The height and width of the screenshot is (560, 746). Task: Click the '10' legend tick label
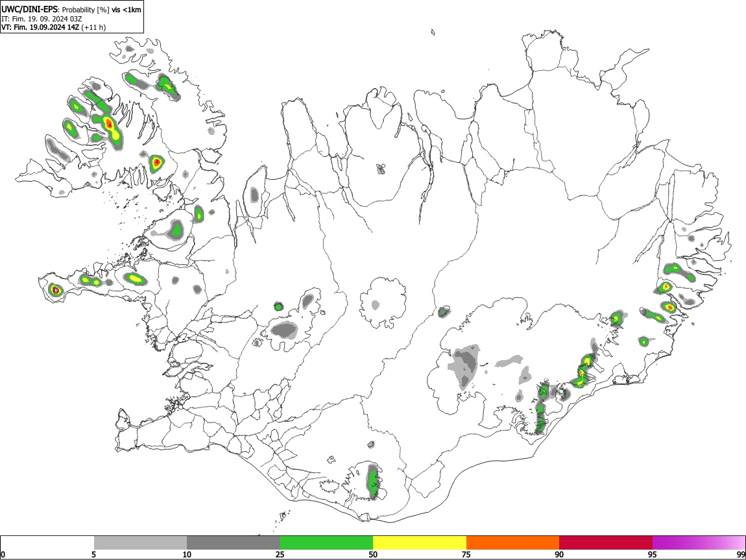pos(187,554)
